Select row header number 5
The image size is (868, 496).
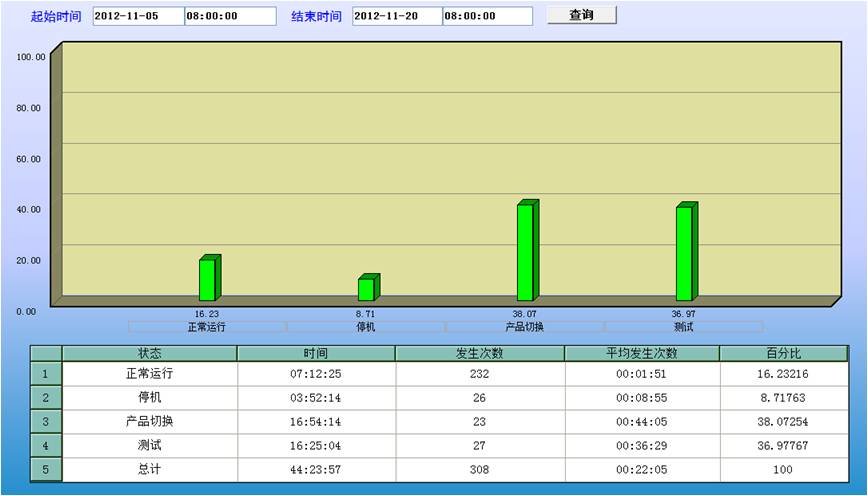pyautogui.click(x=46, y=469)
